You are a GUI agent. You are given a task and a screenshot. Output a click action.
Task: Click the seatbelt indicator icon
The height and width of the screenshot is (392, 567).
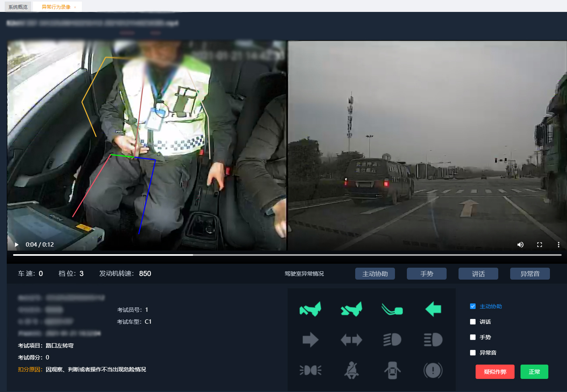coord(351,371)
